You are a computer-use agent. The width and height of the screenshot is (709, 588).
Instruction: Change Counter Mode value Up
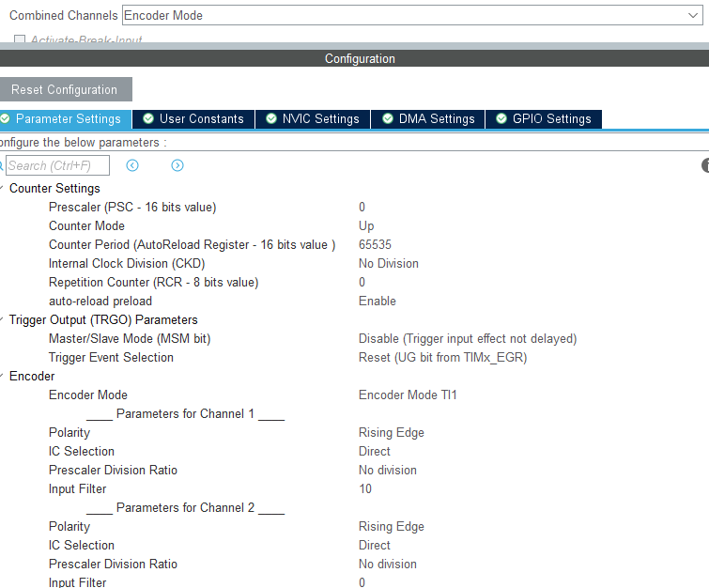[366, 226]
